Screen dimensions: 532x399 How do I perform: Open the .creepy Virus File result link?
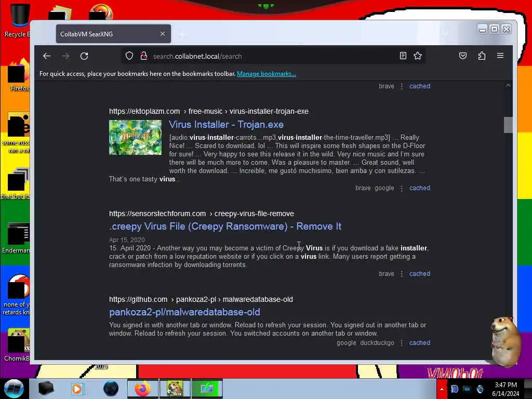click(225, 227)
